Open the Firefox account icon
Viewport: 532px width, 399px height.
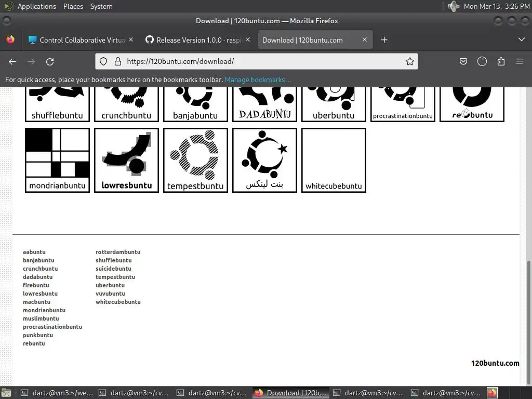click(x=482, y=61)
